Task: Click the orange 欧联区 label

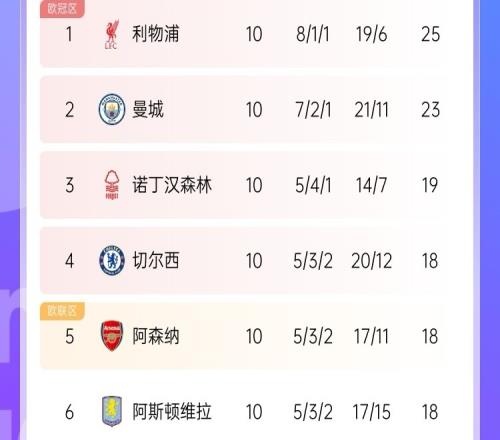Action: click(x=62, y=311)
